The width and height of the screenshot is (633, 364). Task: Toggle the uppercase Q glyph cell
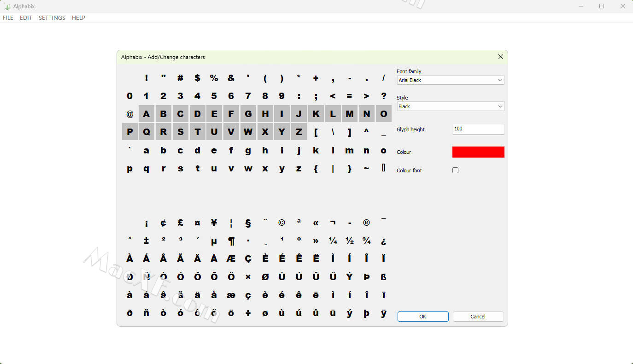point(147,132)
